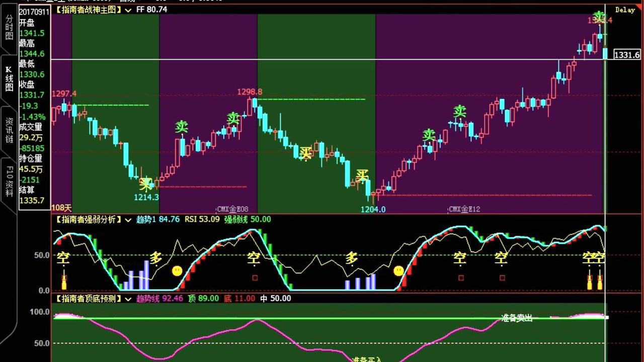Click the 买 signal above the 1204.0 low
644x362 pixels.
tap(362, 175)
